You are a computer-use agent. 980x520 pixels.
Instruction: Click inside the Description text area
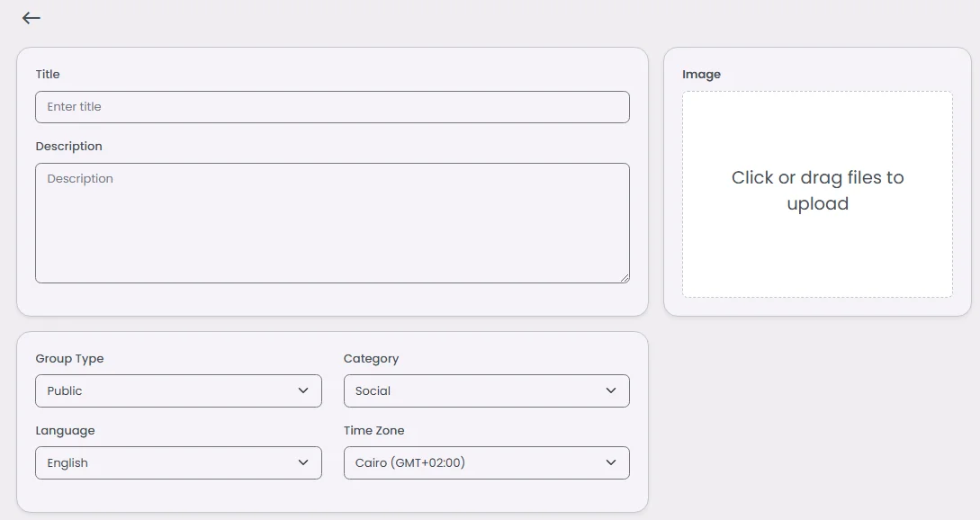coord(332,223)
